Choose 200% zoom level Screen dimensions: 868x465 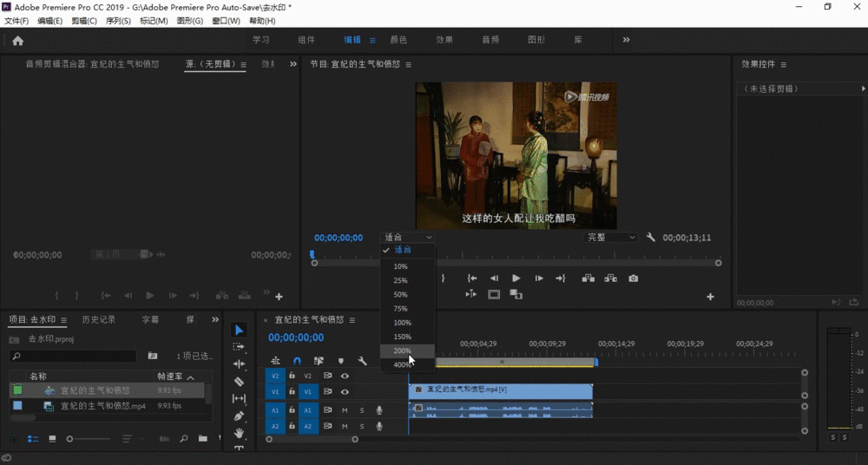point(407,350)
